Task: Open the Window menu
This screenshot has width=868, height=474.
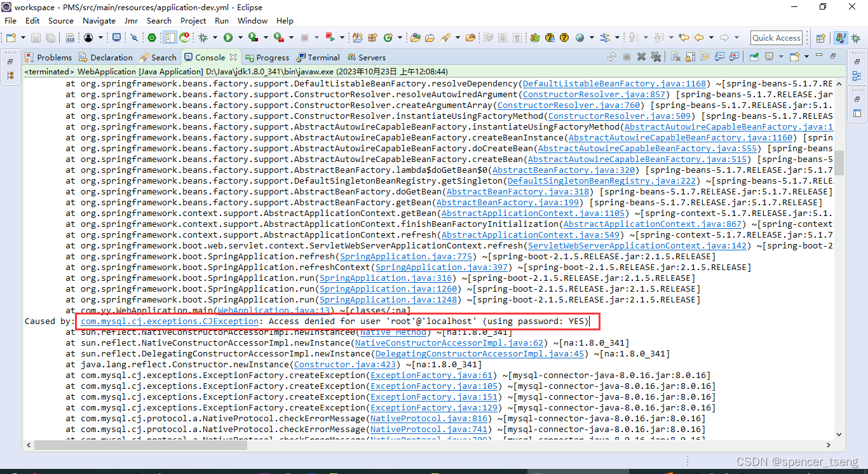Action: 252,20
